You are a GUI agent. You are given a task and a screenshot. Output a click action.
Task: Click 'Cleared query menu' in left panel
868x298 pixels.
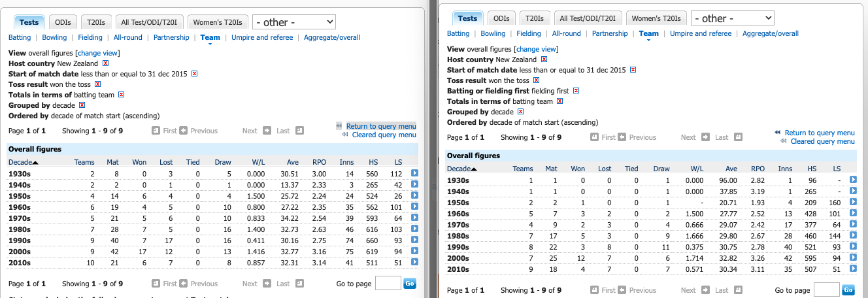(x=384, y=135)
